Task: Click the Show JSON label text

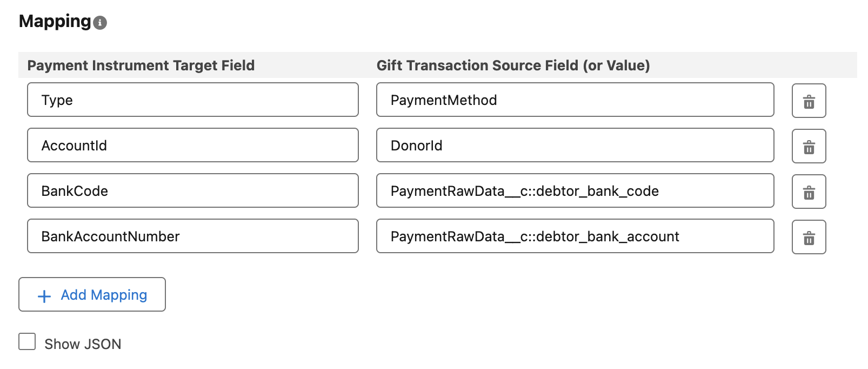Action: tap(83, 344)
